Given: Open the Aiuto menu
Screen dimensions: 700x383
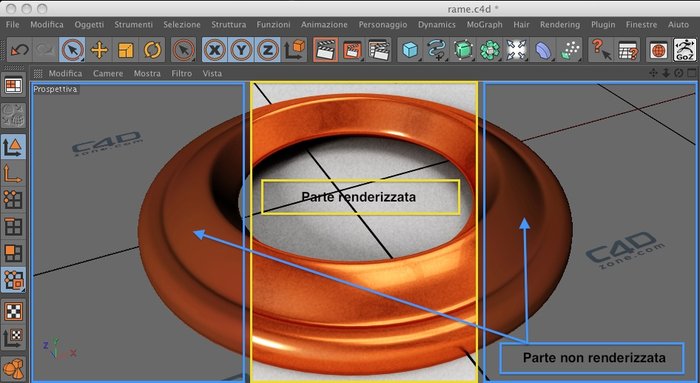Looking at the screenshot, I should tap(678, 25).
